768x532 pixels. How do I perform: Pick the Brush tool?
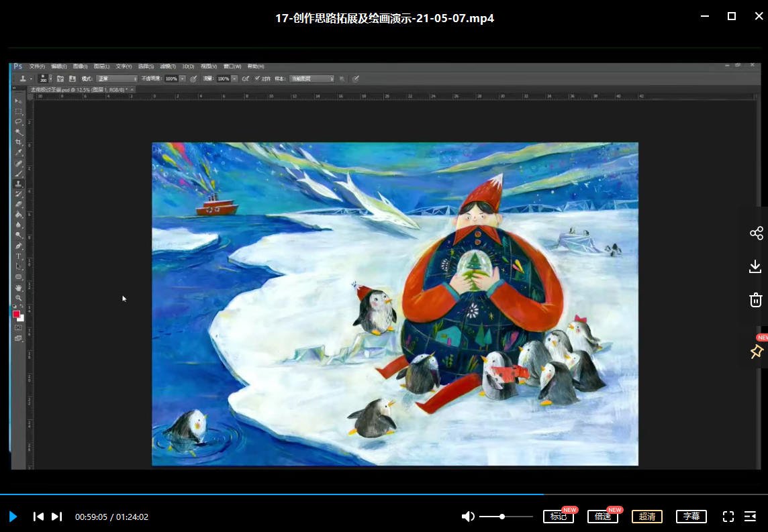click(x=19, y=172)
